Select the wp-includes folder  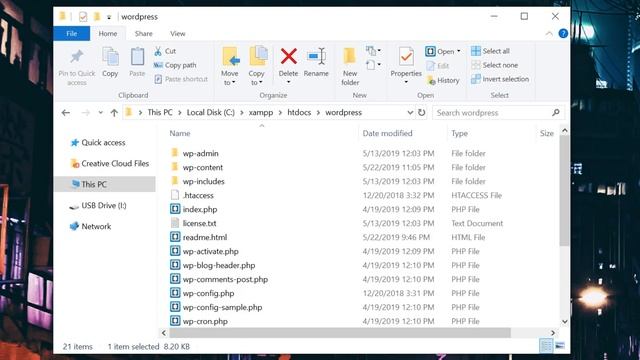tap(198, 181)
